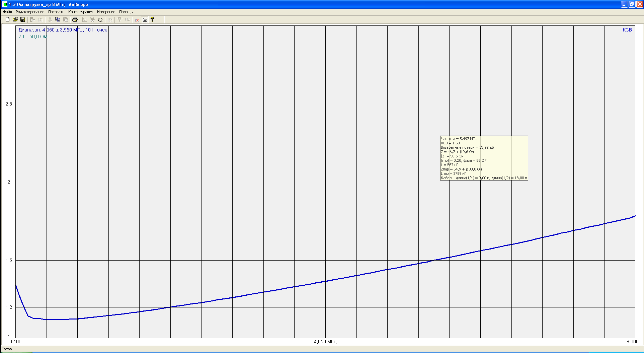This screenshot has height=353, width=644.
Task: Expand the Конфигурация menu
Action: click(81, 12)
